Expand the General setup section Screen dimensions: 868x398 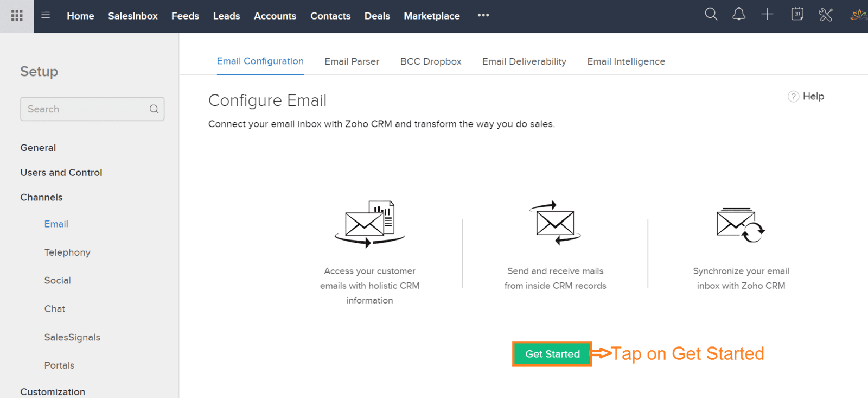click(38, 148)
